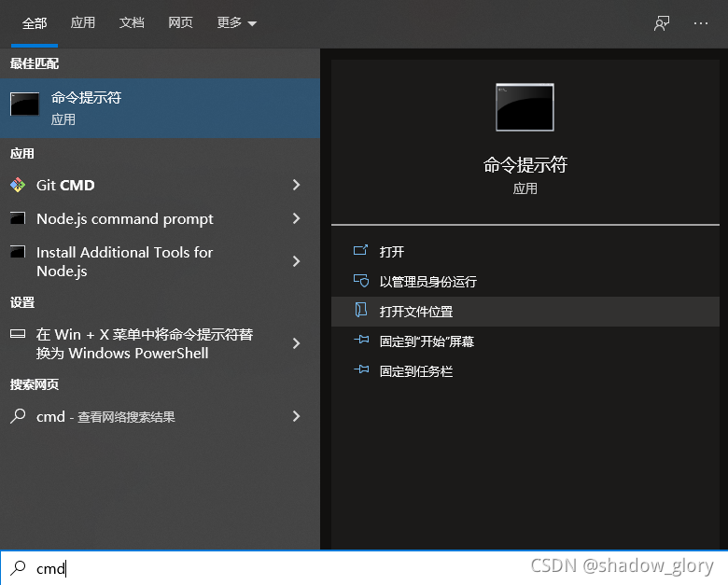This screenshot has height=585, width=728.
Task: Switch to the 网页 tab
Action: point(180,22)
